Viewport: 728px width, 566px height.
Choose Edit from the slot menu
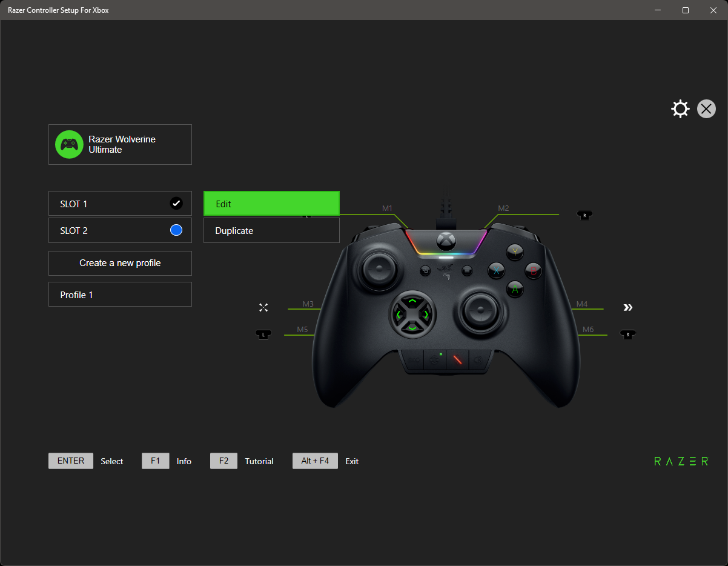tap(271, 204)
